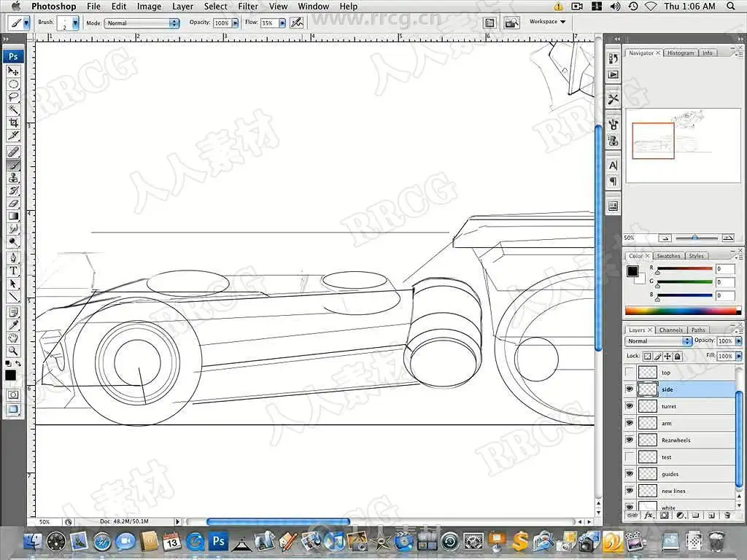The width and height of the screenshot is (747, 560).
Task: Switch to the Swatches tab
Action: tap(668, 256)
